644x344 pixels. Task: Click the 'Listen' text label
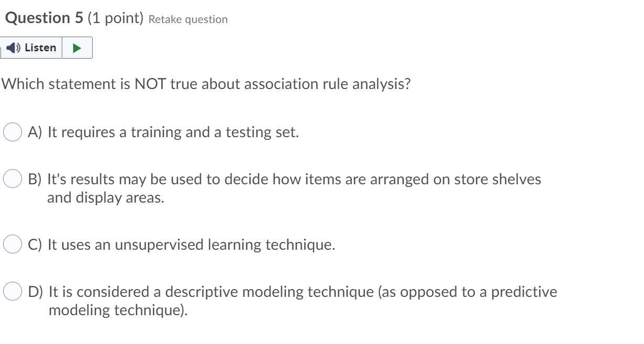click(x=41, y=48)
